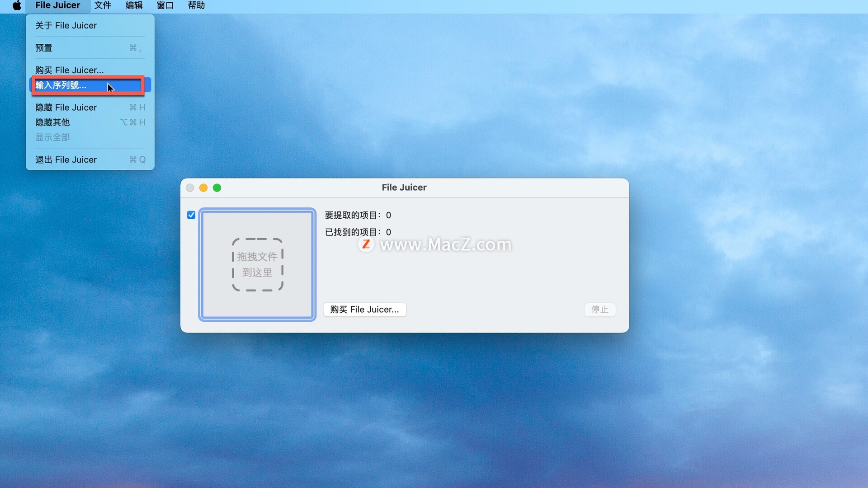Choose 退出 File Juicer menu item
This screenshot has height=488, width=868.
[66, 160]
